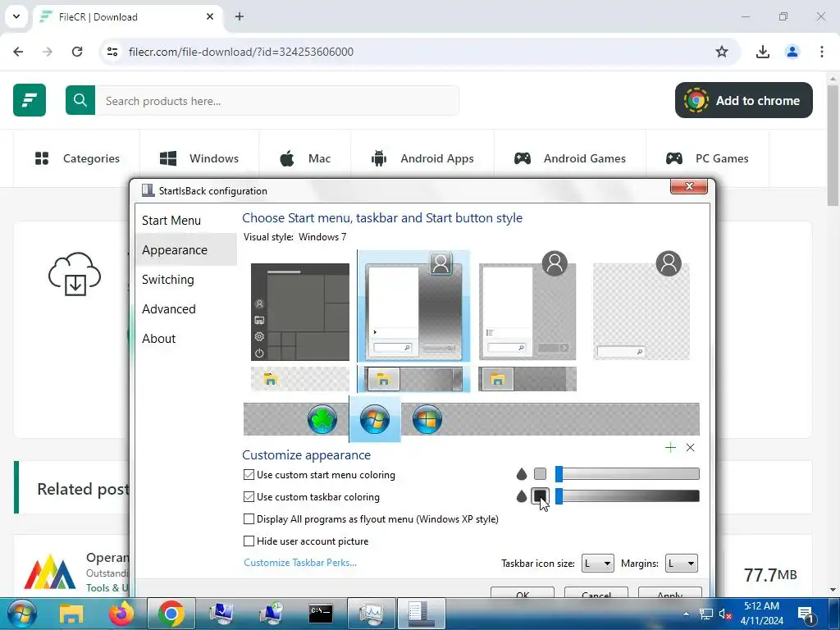The width and height of the screenshot is (840, 630).
Task: Open the Switching settings section
Action: tap(168, 279)
